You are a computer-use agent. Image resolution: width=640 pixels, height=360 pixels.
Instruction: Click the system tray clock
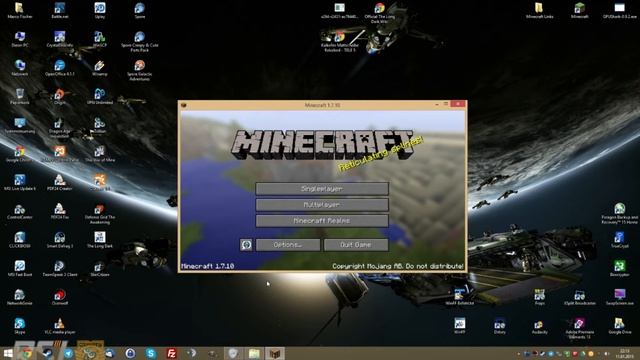click(x=624, y=353)
